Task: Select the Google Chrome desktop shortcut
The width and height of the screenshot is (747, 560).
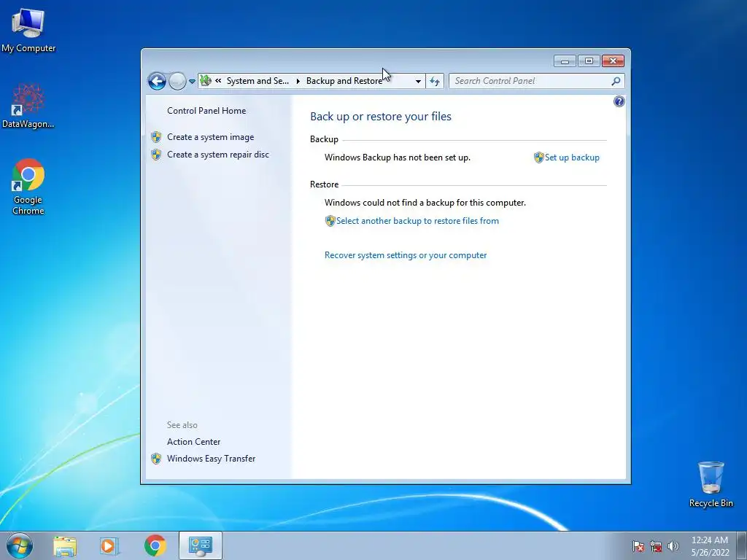Action: (28, 187)
